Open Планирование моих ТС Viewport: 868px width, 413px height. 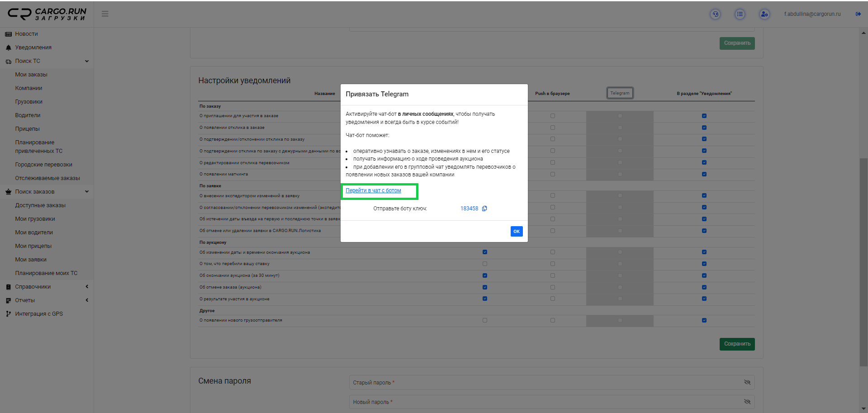[46, 273]
